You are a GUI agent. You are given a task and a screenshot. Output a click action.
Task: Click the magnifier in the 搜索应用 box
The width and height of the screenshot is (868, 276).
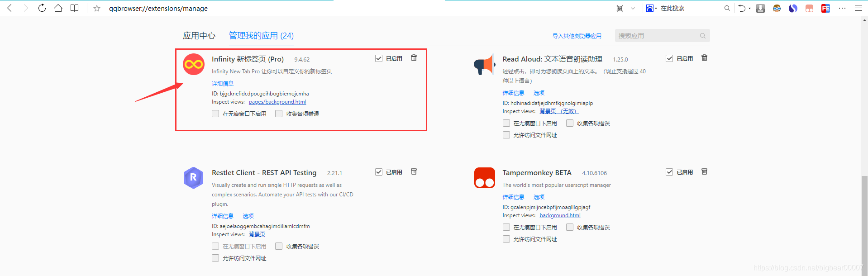(703, 36)
